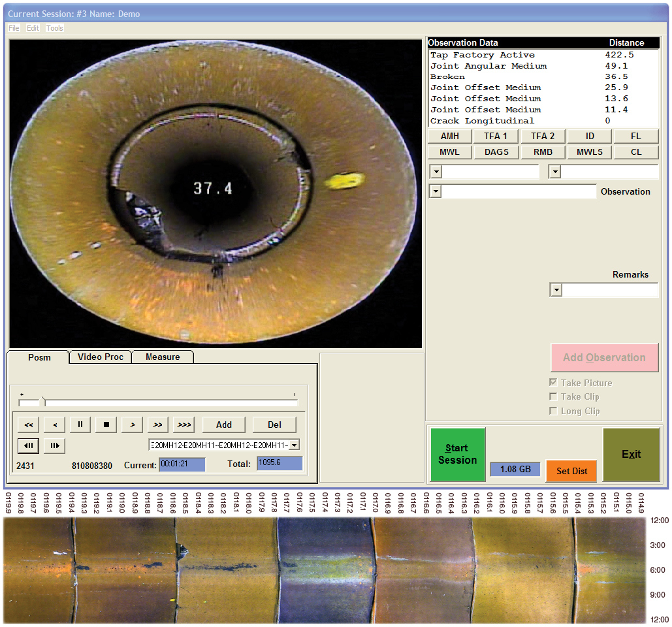Open the E20MH12-E20MH11 segment dropdown

point(294,445)
